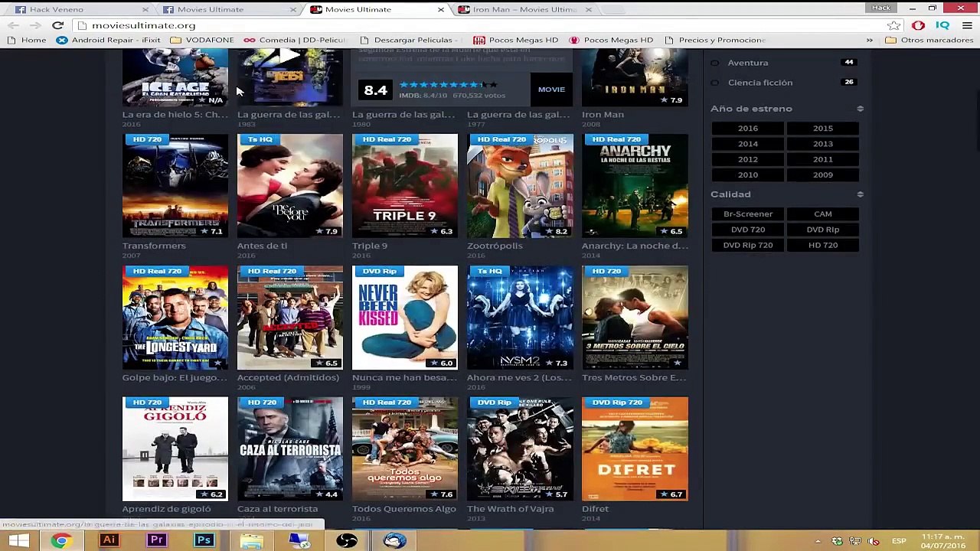Select the Aventura genre radio button
The height and width of the screenshot is (551, 980).
point(714,63)
